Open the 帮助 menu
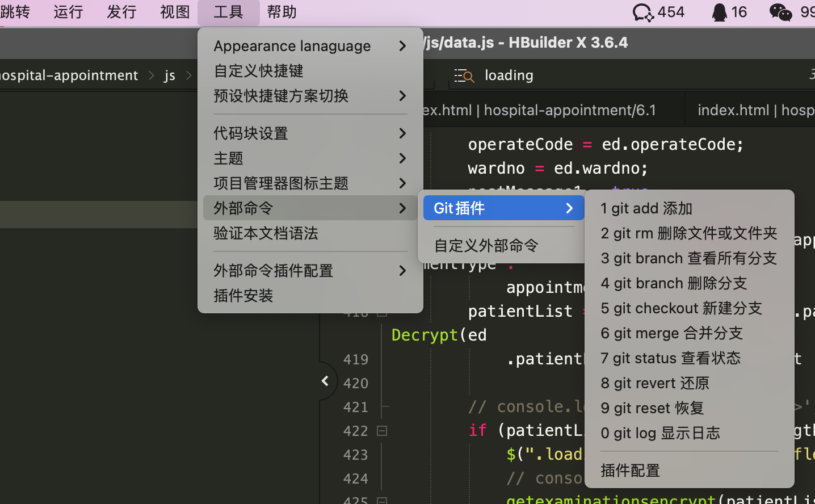 coord(282,12)
